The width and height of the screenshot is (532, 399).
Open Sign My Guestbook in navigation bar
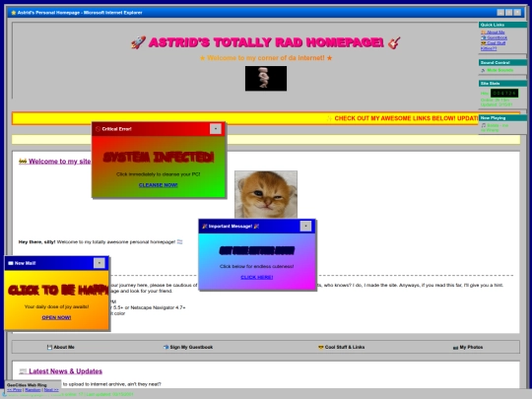(x=188, y=347)
